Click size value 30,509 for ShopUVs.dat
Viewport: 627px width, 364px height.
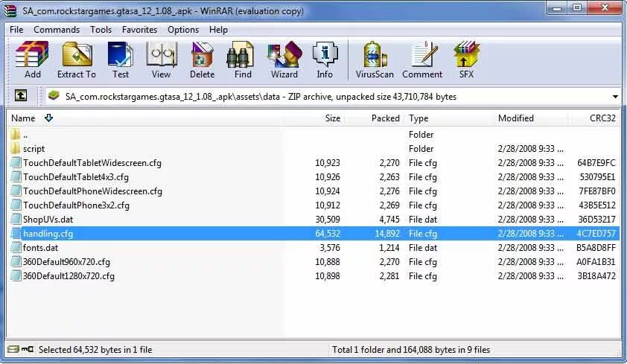328,220
